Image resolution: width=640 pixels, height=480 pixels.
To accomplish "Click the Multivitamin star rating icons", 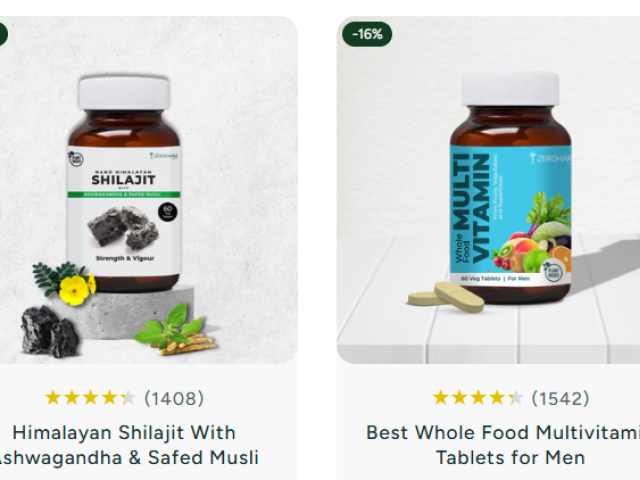I will click(x=478, y=398).
